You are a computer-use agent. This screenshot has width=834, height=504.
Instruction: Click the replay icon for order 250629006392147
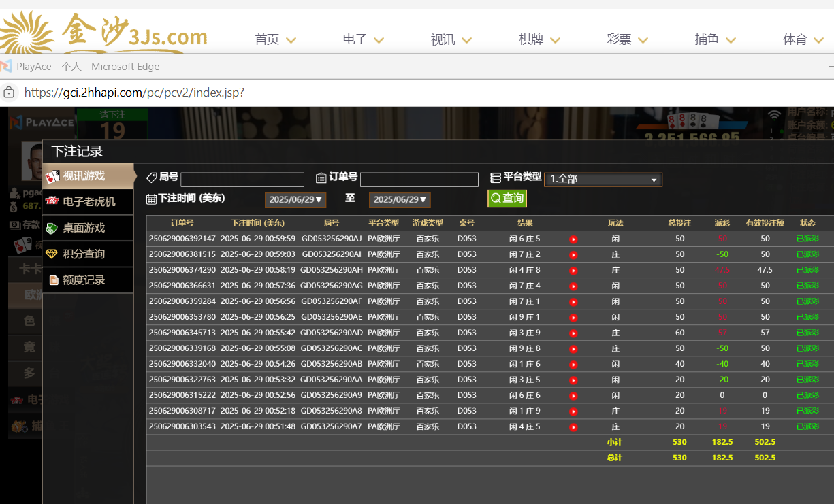[573, 239]
